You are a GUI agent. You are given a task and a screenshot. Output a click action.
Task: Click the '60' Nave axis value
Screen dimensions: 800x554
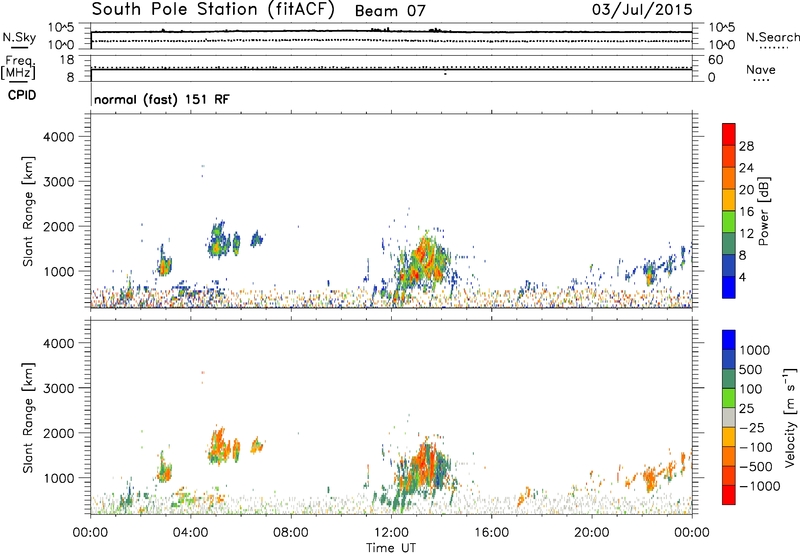pyautogui.click(x=715, y=60)
